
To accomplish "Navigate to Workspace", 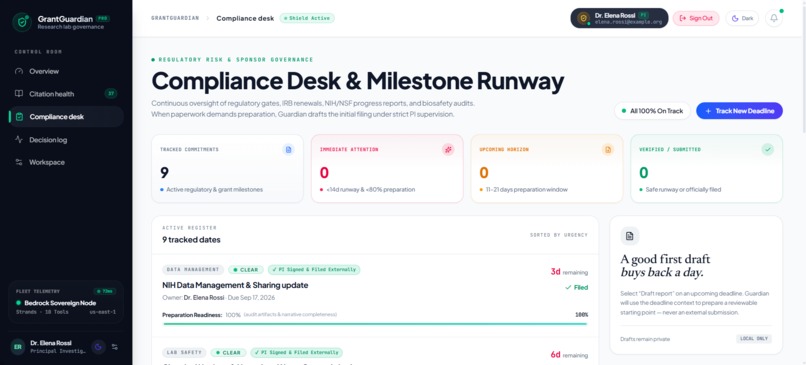I will [x=66, y=162].
